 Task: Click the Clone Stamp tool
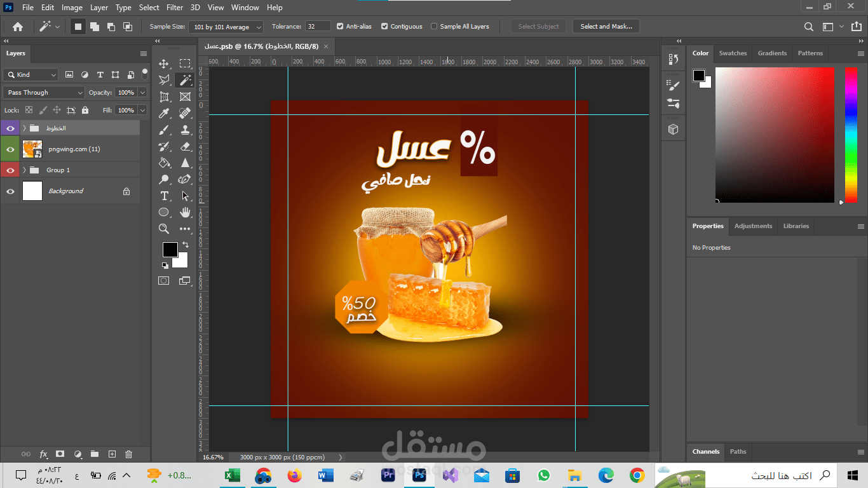(185, 130)
